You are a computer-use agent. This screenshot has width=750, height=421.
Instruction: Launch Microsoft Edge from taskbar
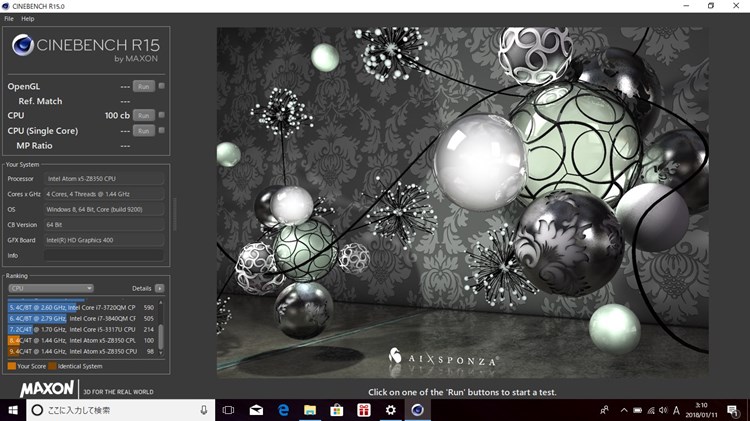283,410
